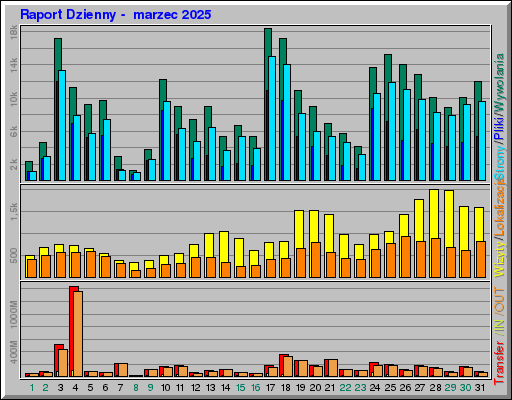Click the tallest green hits bar on day 17
512x400 pixels.
tap(268, 104)
